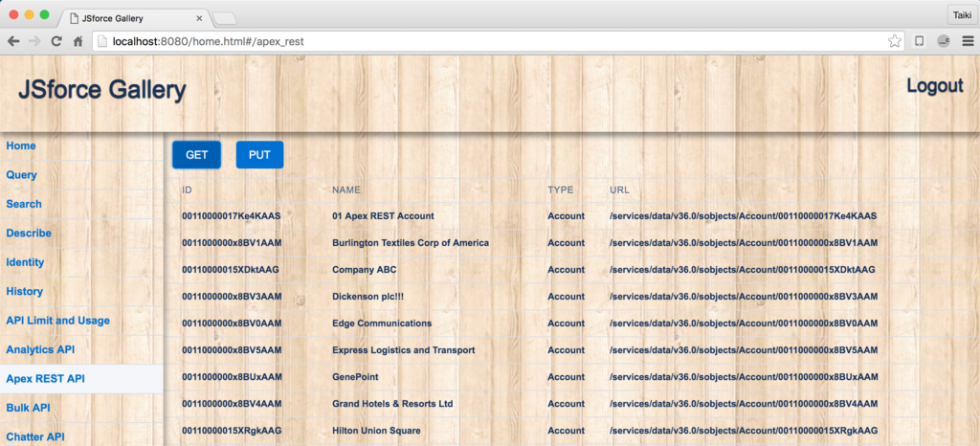The image size is (980, 446).
Task: Select ID 00110000015XRgkAAG cell
Action: [x=232, y=431]
